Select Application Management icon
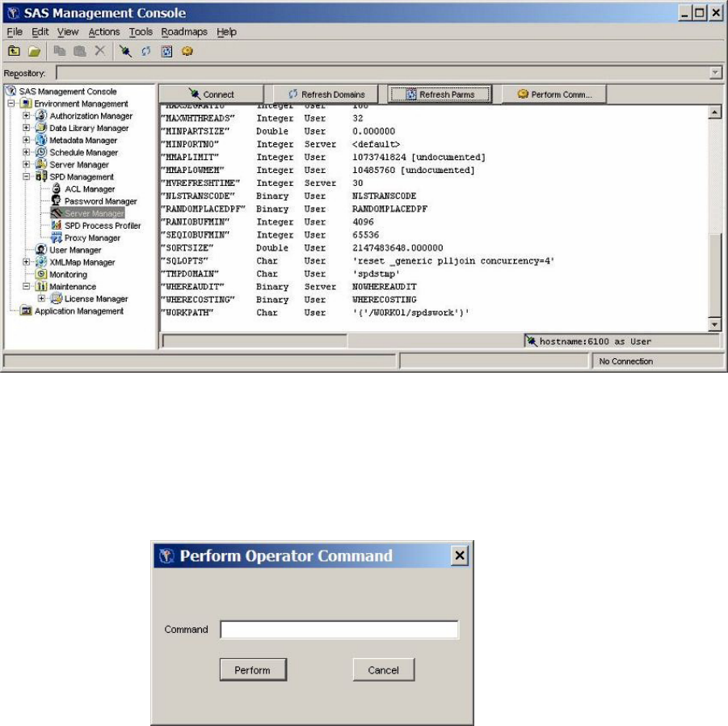 point(27,310)
